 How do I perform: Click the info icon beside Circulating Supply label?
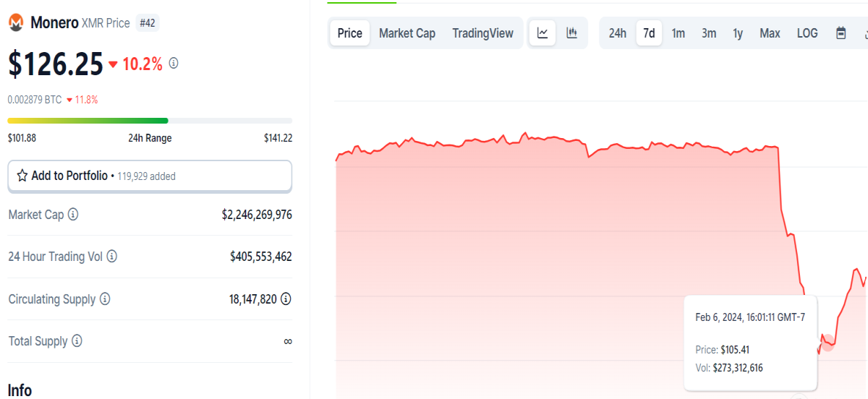[x=105, y=299]
